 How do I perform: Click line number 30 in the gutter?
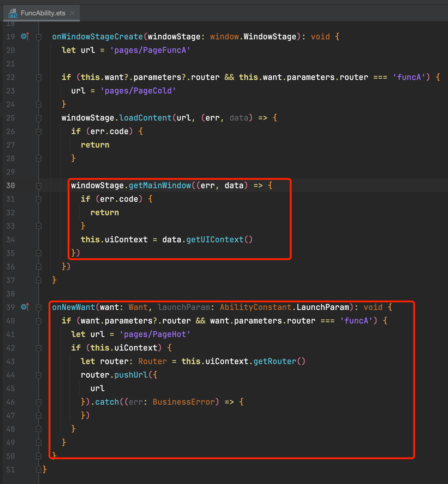point(10,185)
